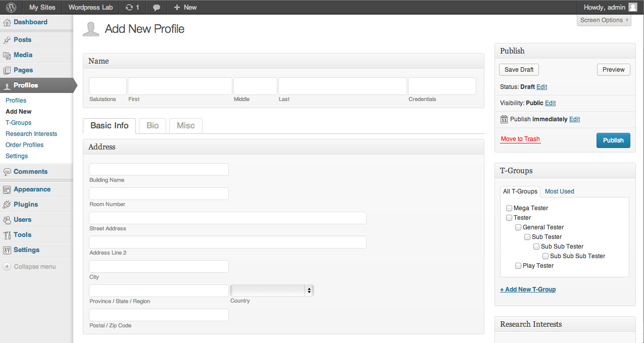Open the Profiles Settings submenu item
This screenshot has width=644, height=343.
[17, 156]
